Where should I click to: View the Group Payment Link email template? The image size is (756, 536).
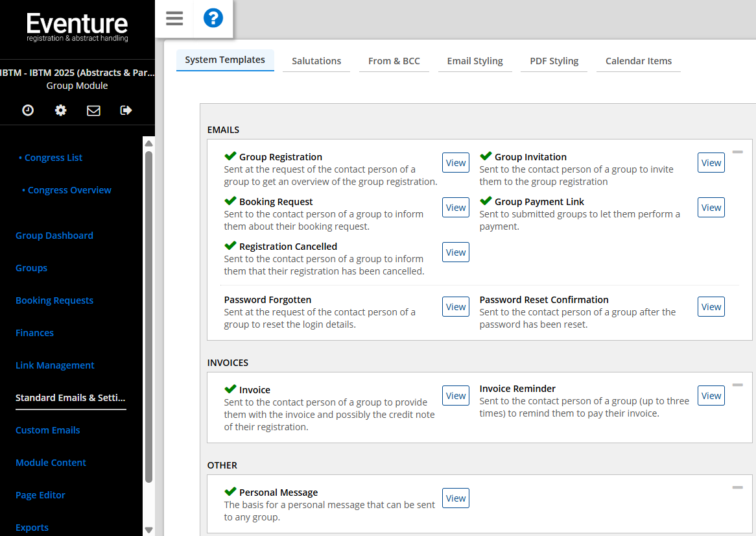tap(711, 208)
